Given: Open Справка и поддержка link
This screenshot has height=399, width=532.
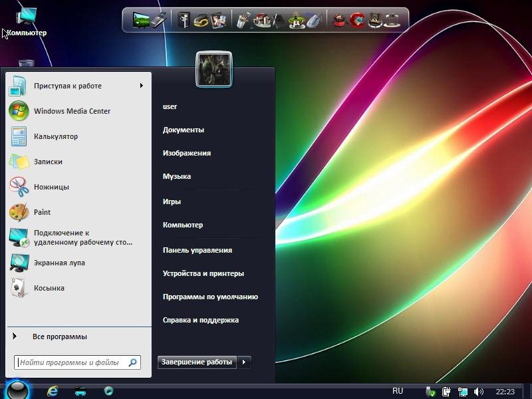Looking at the screenshot, I should click(200, 320).
